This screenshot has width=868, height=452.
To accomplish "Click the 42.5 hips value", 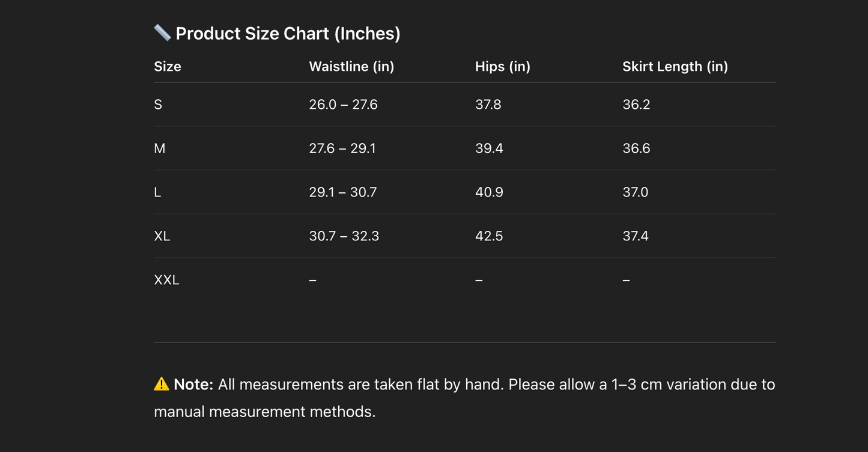I will click(x=489, y=236).
